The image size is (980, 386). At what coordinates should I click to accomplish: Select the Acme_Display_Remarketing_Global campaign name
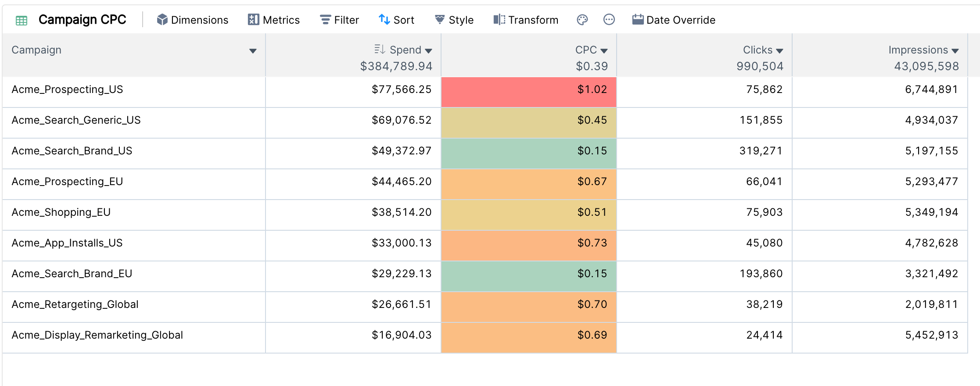point(97,335)
